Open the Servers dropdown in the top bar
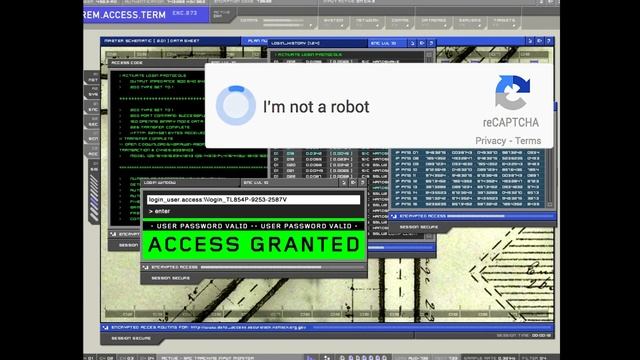This screenshot has width=640, height=360. pos(469,22)
